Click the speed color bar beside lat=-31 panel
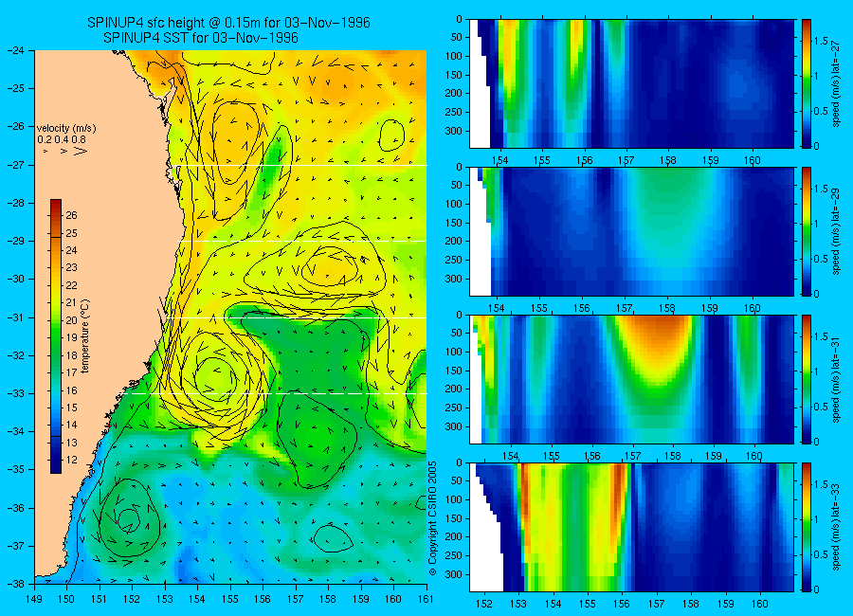This screenshot has width=853, height=616. (806, 379)
